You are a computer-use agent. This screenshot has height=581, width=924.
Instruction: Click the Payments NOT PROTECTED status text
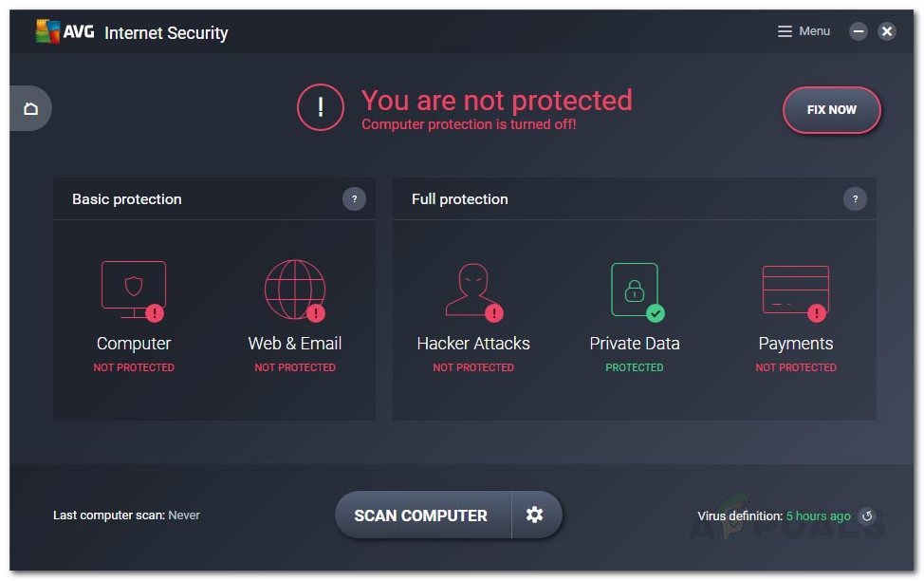pyautogui.click(x=796, y=367)
